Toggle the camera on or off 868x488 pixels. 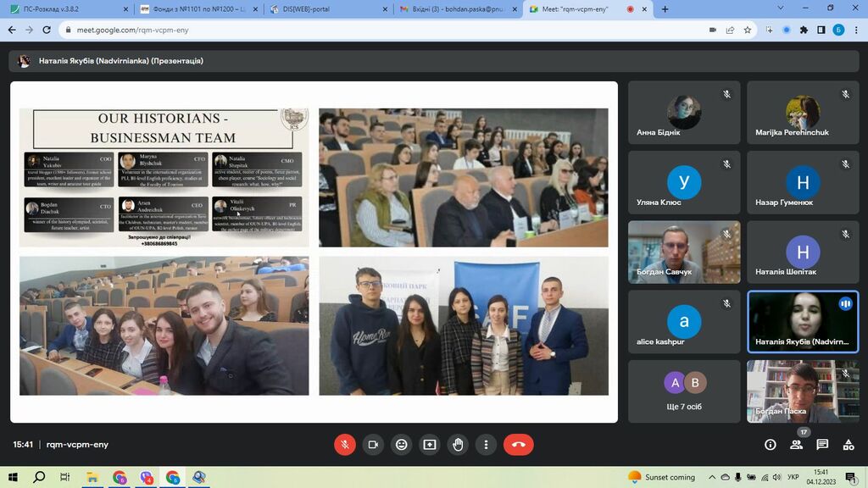tap(373, 445)
